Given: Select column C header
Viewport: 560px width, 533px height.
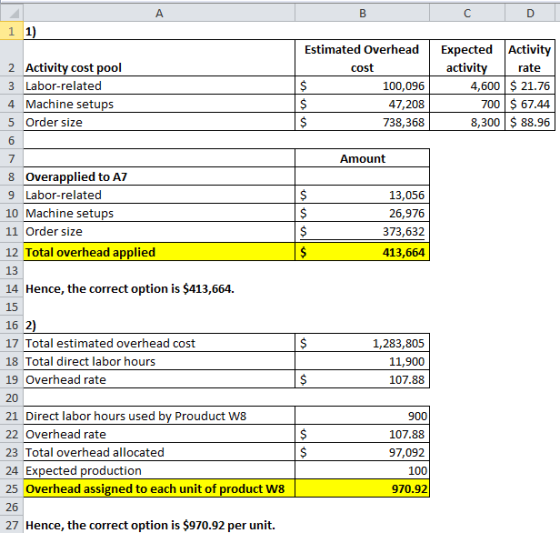Looking at the screenshot, I should [467, 13].
